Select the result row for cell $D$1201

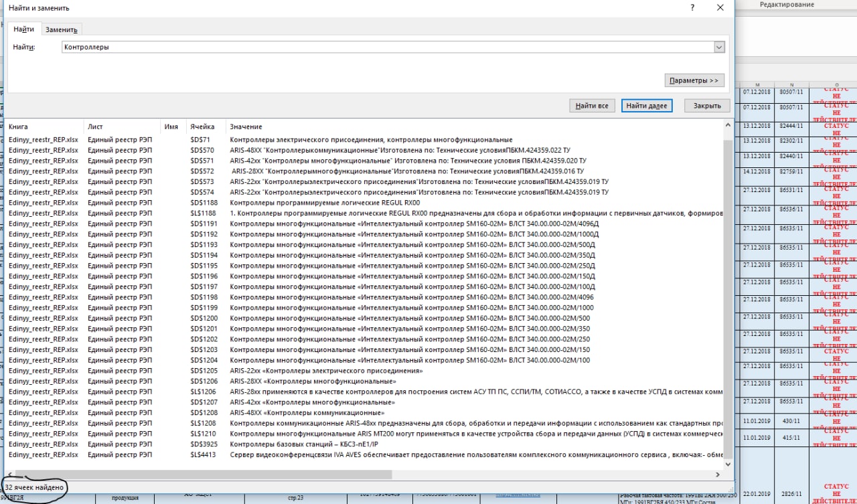click(x=365, y=329)
